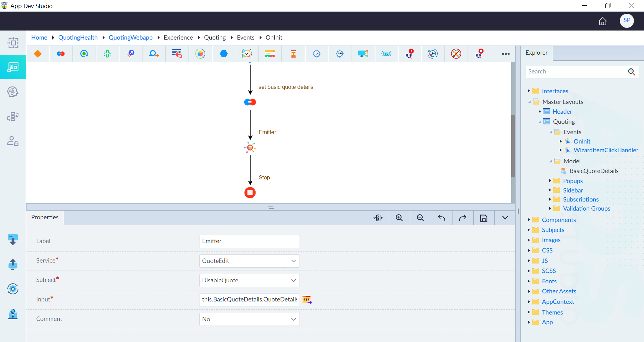Viewport: 644px width, 342px height.
Task: Select BasicQuoteDetails model in explorer
Action: click(x=594, y=171)
